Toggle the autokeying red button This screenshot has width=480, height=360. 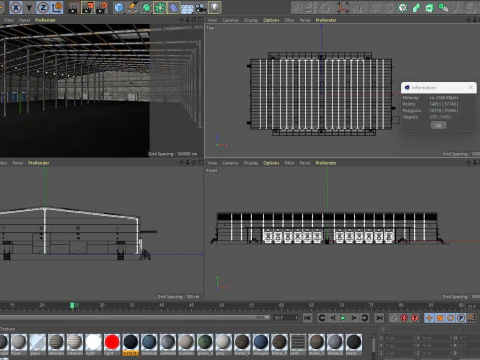point(404,318)
